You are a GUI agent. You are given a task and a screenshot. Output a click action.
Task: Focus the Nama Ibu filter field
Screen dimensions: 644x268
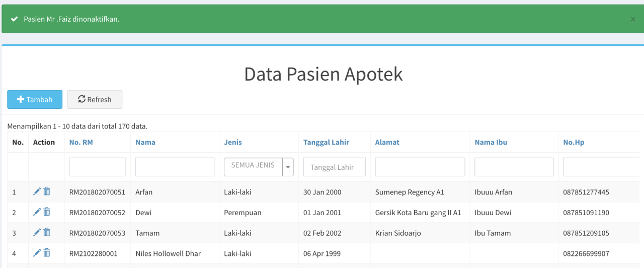[514, 167]
